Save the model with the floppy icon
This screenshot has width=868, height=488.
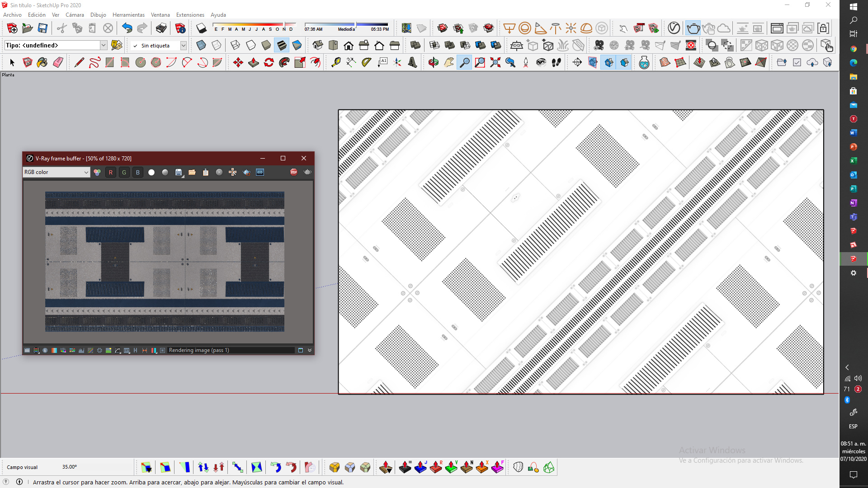(x=42, y=28)
